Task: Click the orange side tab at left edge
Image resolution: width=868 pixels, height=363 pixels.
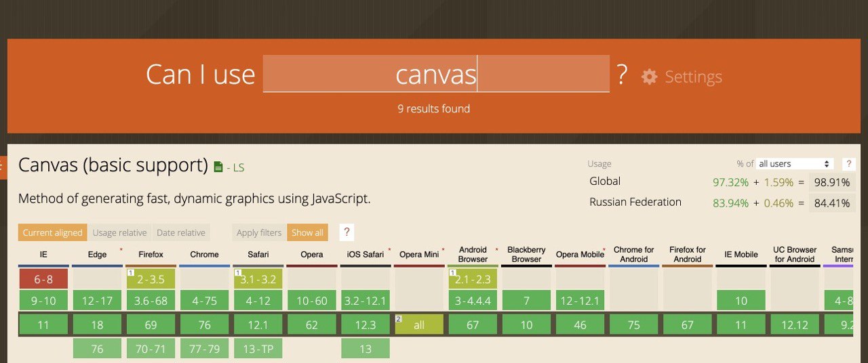Action: point(3,167)
